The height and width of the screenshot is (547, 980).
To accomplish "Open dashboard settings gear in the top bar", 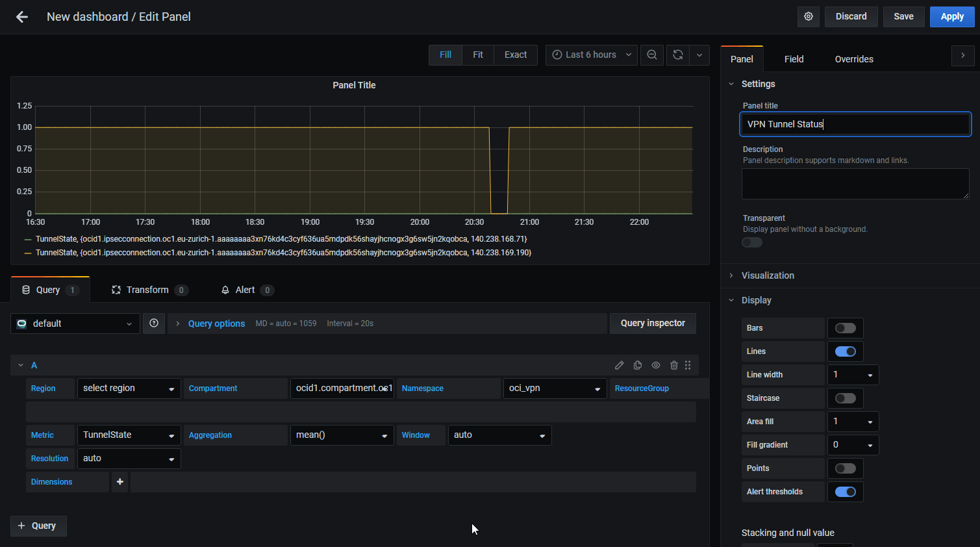I will tap(808, 16).
